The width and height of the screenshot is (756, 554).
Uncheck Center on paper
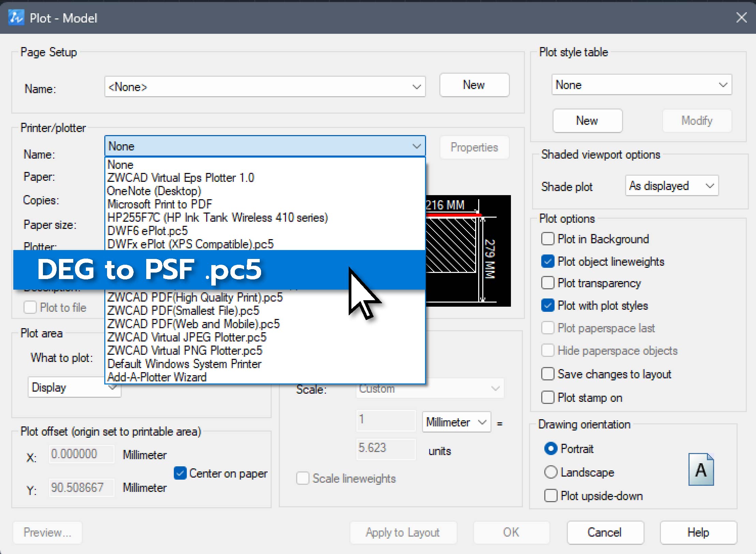tap(180, 473)
